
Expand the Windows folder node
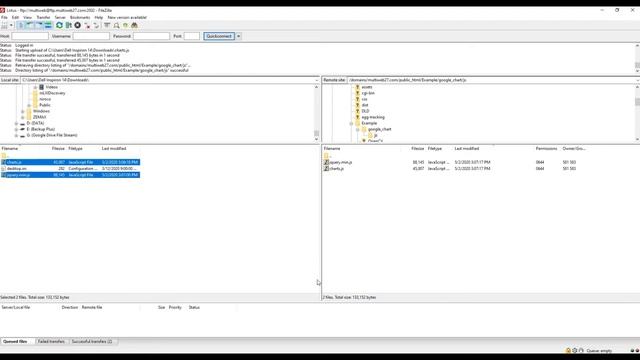click(23, 111)
